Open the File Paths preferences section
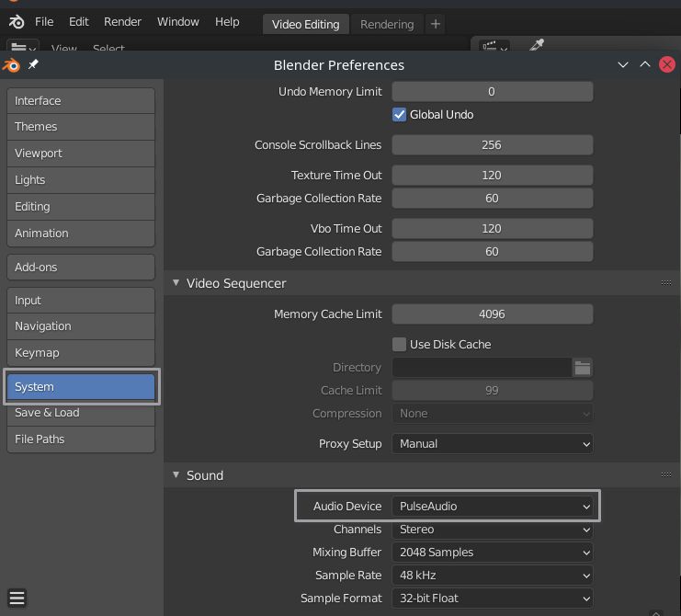This screenshot has height=616, width=681. tap(81, 439)
